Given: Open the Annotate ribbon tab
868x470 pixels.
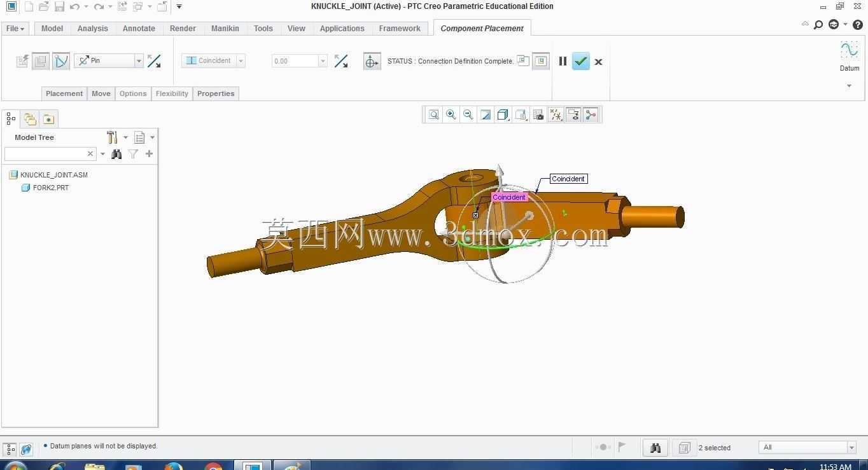Looking at the screenshot, I should click(139, 29).
